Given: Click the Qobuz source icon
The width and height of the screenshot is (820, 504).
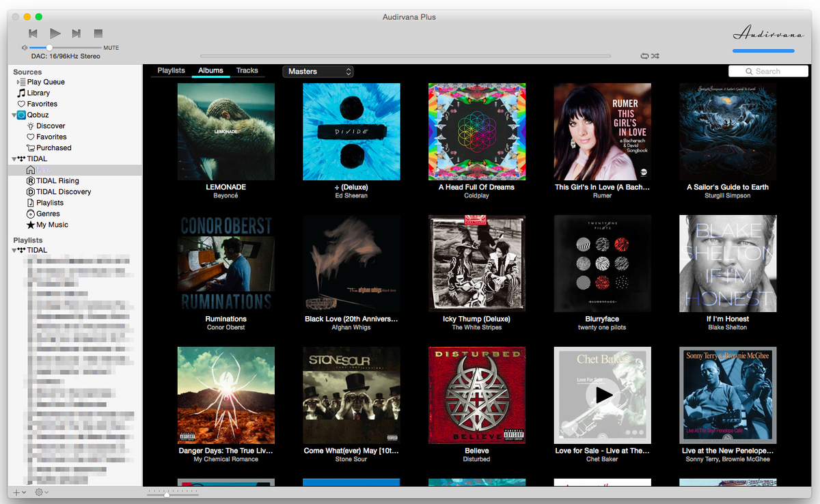Looking at the screenshot, I should [x=21, y=115].
